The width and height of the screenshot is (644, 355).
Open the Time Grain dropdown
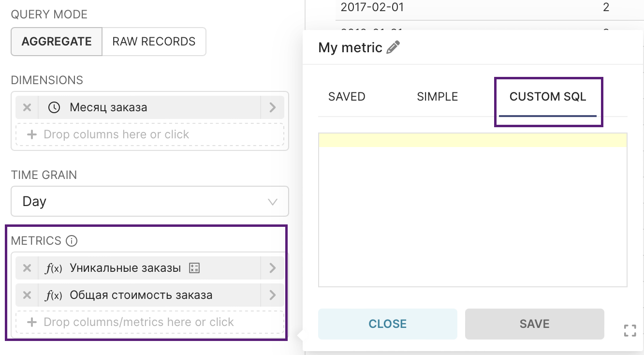[x=150, y=201]
